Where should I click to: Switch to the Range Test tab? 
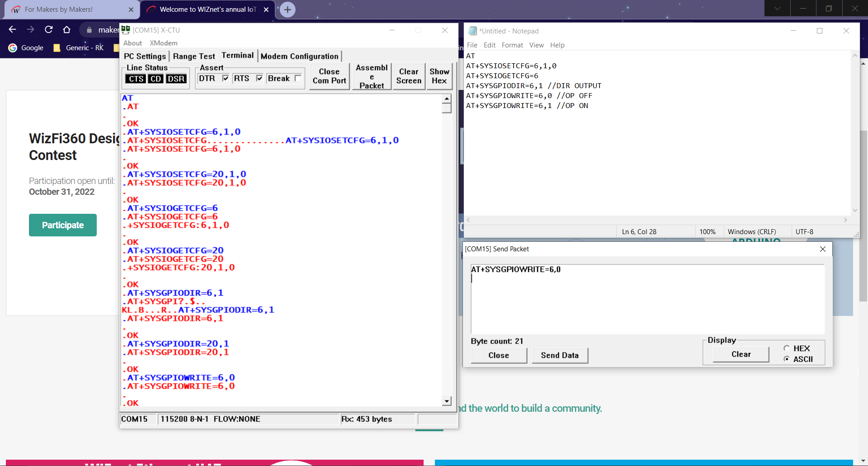pyautogui.click(x=194, y=56)
